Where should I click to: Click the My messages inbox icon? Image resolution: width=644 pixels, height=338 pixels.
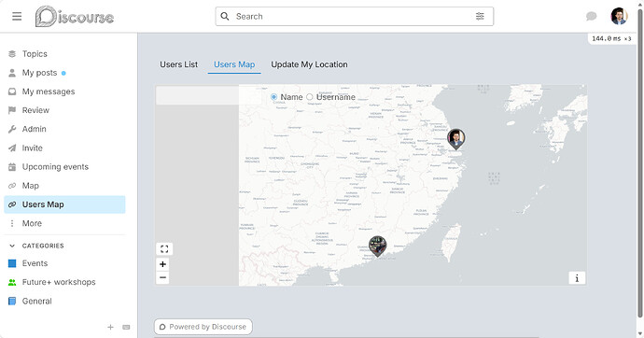point(12,92)
